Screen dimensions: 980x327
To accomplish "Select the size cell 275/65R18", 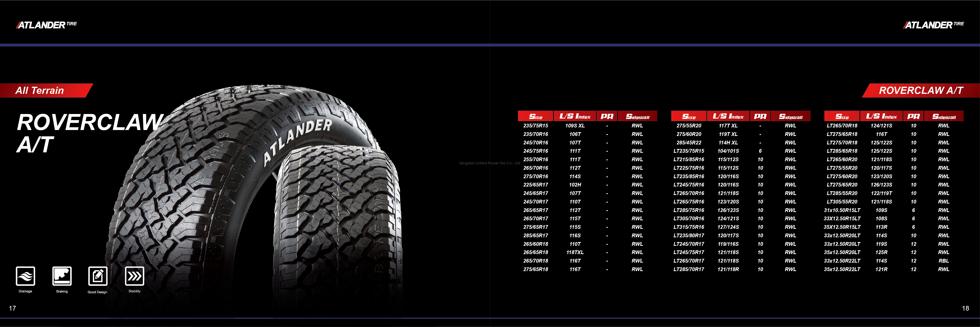I will [536, 269].
